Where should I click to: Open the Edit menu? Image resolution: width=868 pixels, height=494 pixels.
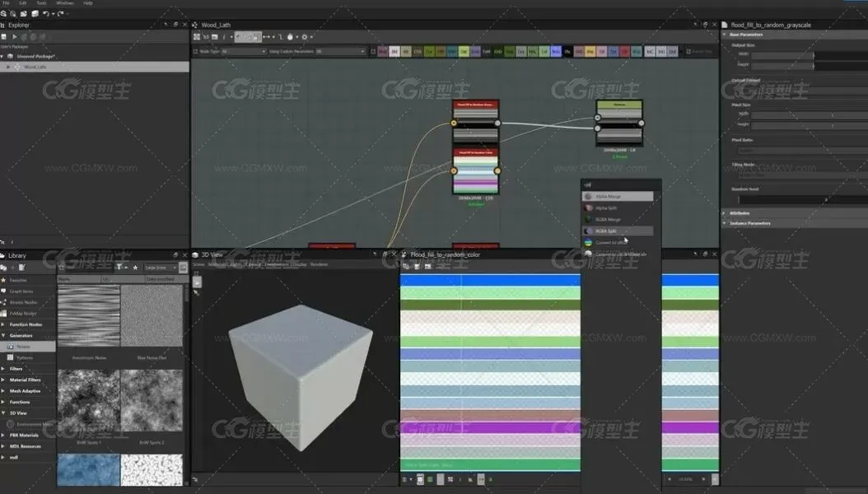23,2
